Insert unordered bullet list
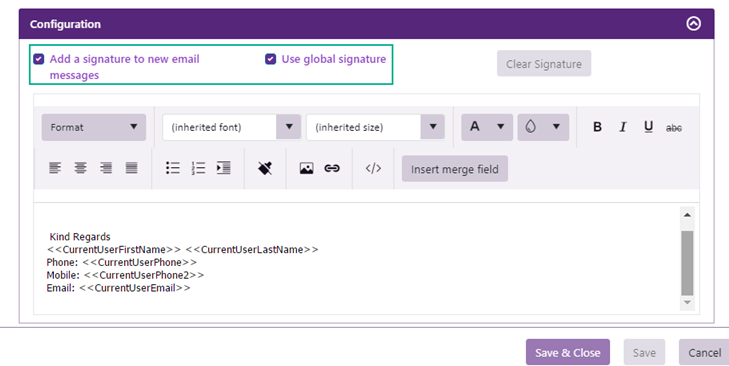Viewport: 729px width, 366px height. click(x=172, y=168)
